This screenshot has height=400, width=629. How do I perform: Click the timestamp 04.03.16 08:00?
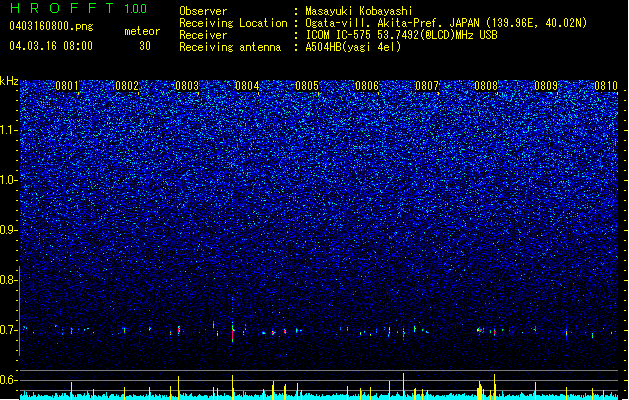(x=51, y=46)
